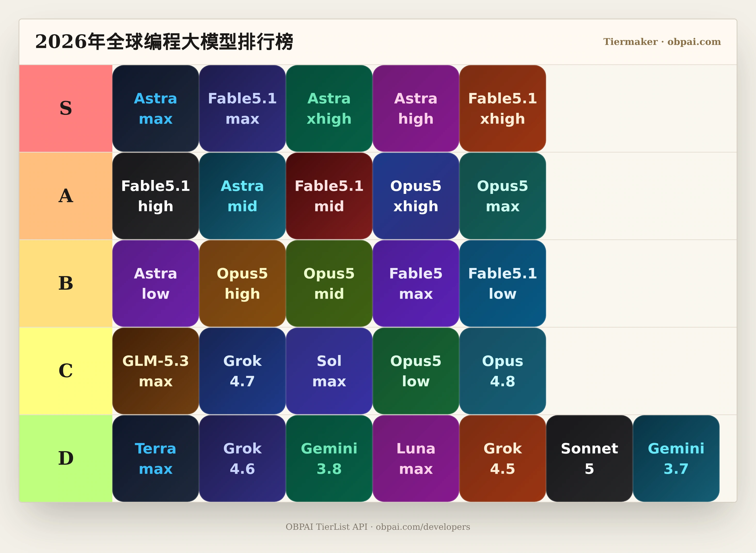Screen dimensions: 756x553
Task: Select the Opus5 low tile
Action: (x=416, y=371)
